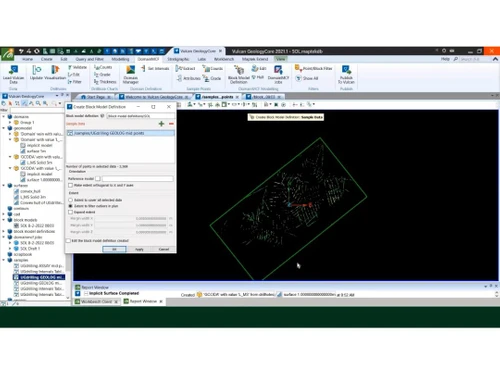Viewport: 500px width, 375px height.
Task: Switch to the Start Page document tab
Action: [x=96, y=97]
